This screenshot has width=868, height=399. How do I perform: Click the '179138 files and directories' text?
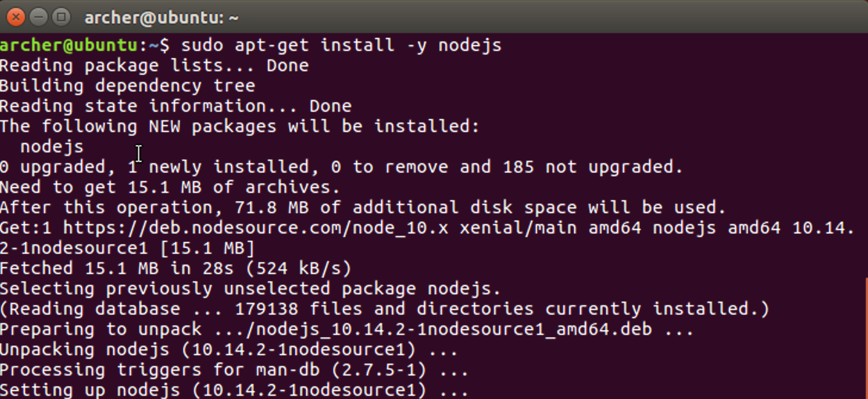pos(384,309)
